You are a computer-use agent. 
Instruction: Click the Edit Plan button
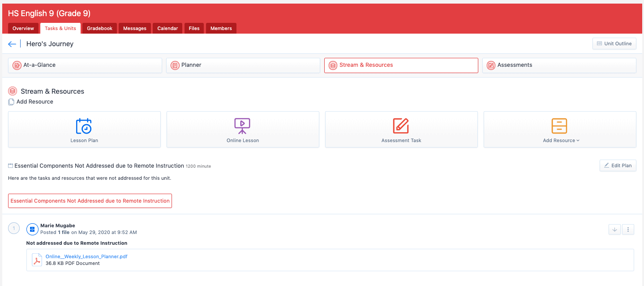618,165
